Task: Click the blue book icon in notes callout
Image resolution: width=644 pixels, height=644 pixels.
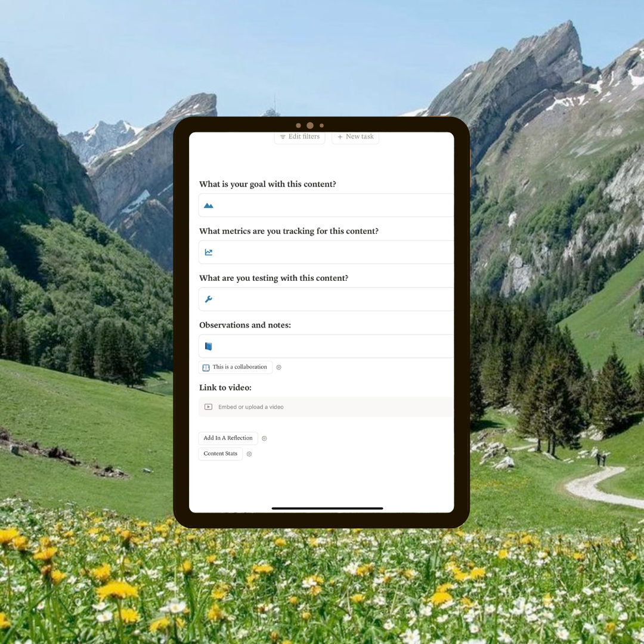Action: click(x=208, y=346)
